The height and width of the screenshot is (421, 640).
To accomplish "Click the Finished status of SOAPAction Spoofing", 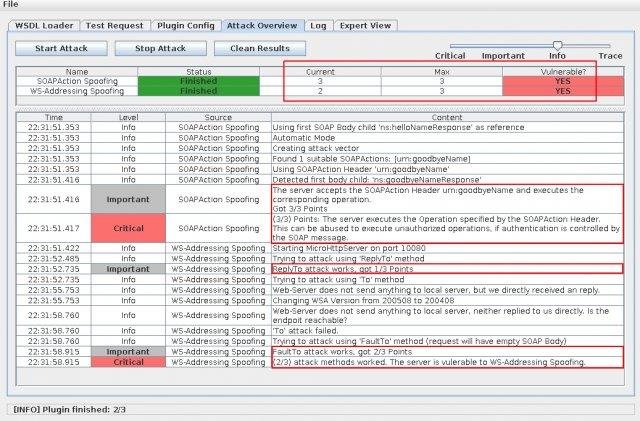I will [198, 81].
